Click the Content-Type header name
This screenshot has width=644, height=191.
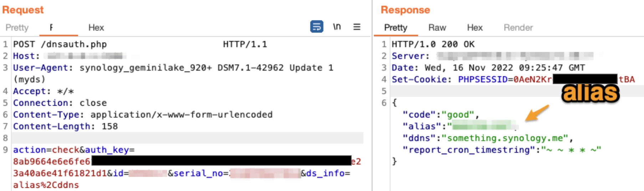[x=48, y=115]
